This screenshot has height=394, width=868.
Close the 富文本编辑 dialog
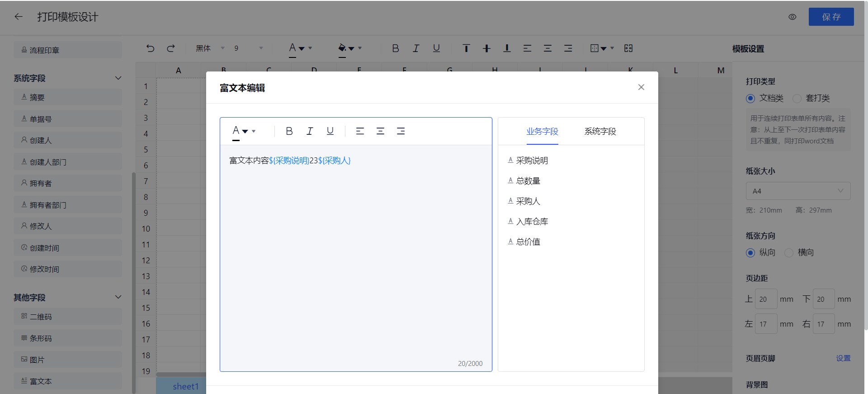641,87
